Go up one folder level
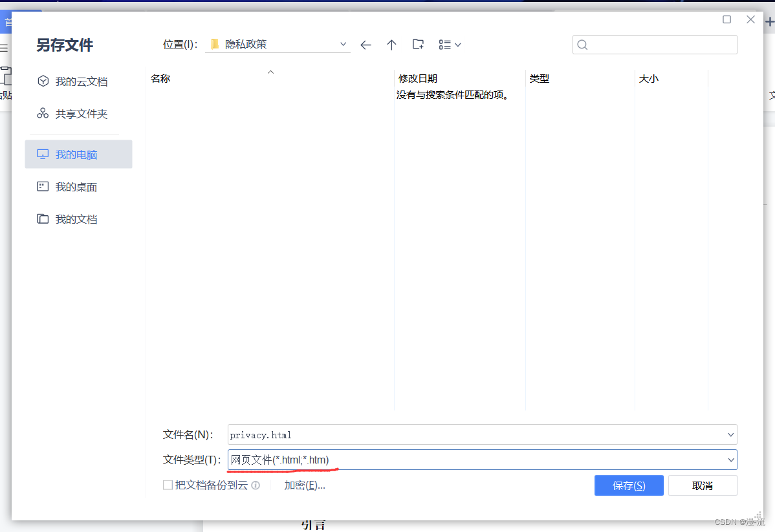The image size is (775, 532). click(x=391, y=45)
